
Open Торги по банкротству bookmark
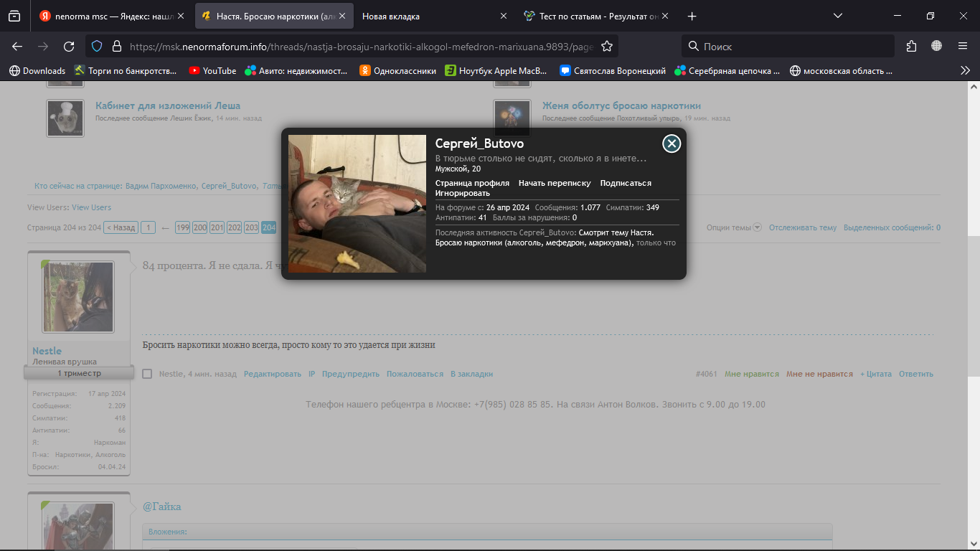(x=126, y=71)
